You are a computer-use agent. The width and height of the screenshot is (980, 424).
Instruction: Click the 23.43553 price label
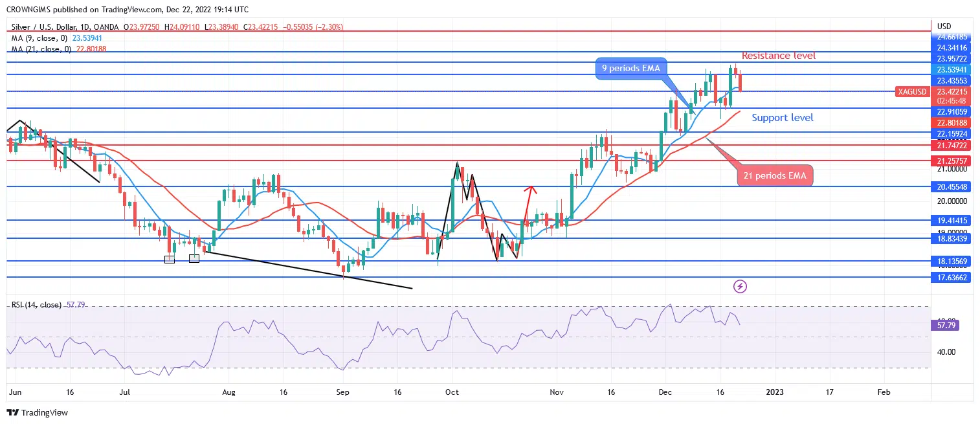pos(950,80)
